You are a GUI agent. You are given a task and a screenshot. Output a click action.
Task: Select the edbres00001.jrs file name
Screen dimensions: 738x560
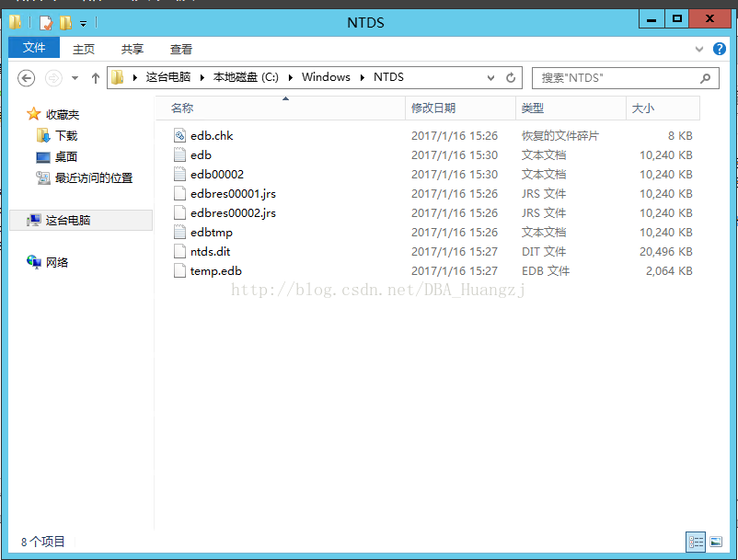tap(233, 194)
